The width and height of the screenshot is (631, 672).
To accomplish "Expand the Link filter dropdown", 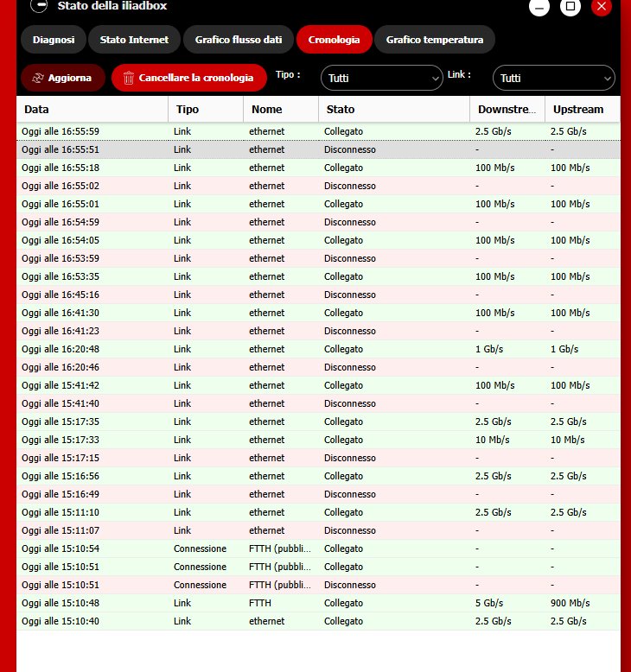I will click(553, 78).
